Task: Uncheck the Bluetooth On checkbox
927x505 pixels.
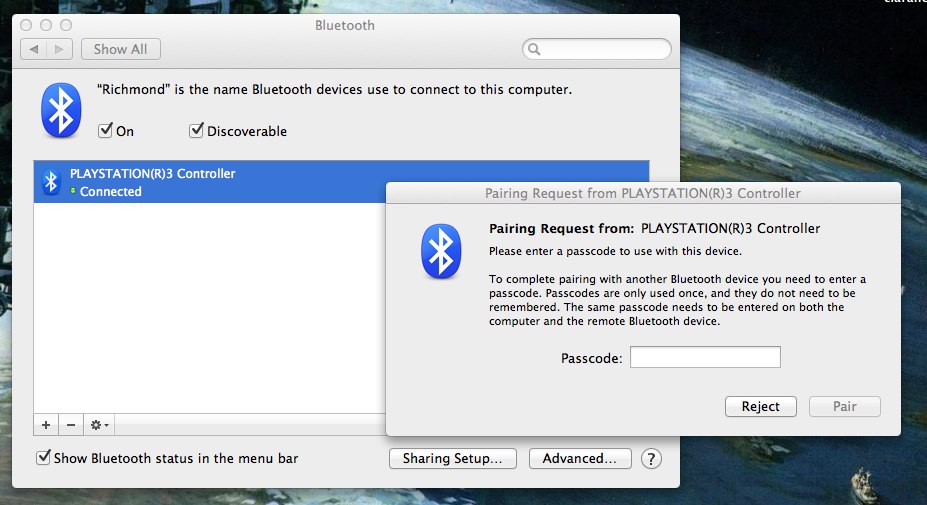Action: point(105,130)
